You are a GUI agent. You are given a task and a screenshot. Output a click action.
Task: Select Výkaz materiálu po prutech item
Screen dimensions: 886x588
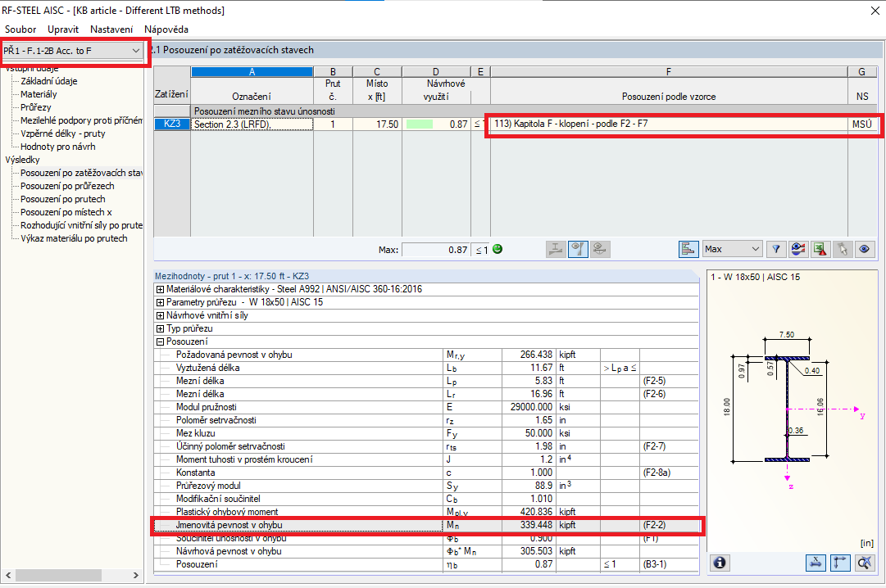(74, 238)
